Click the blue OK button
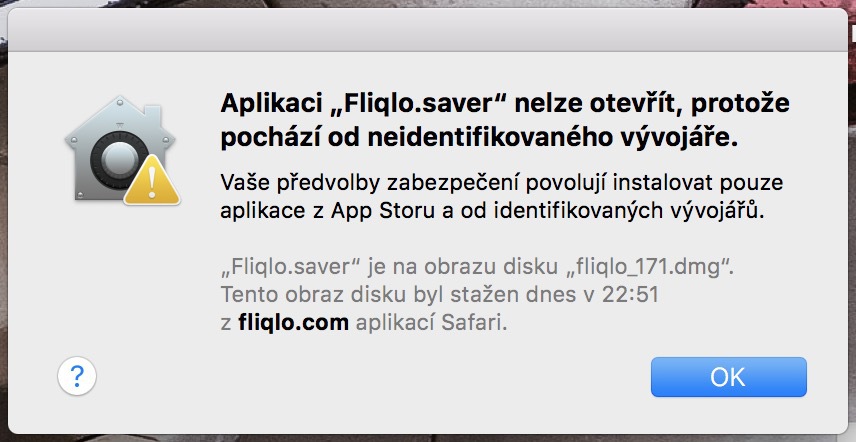856x442 pixels. click(728, 376)
